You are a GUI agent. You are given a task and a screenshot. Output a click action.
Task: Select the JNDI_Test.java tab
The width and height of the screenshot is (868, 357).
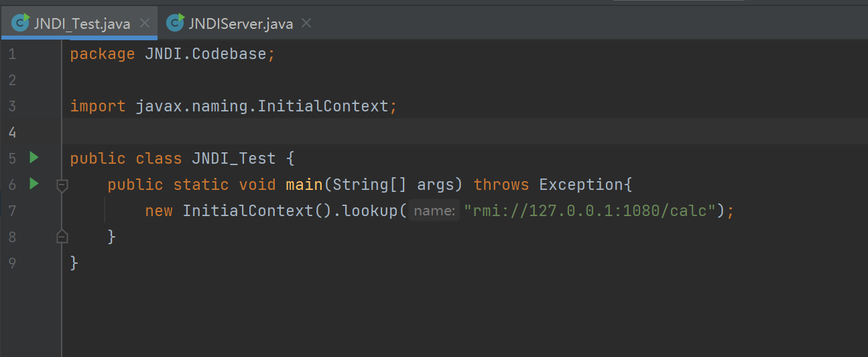pos(82,24)
